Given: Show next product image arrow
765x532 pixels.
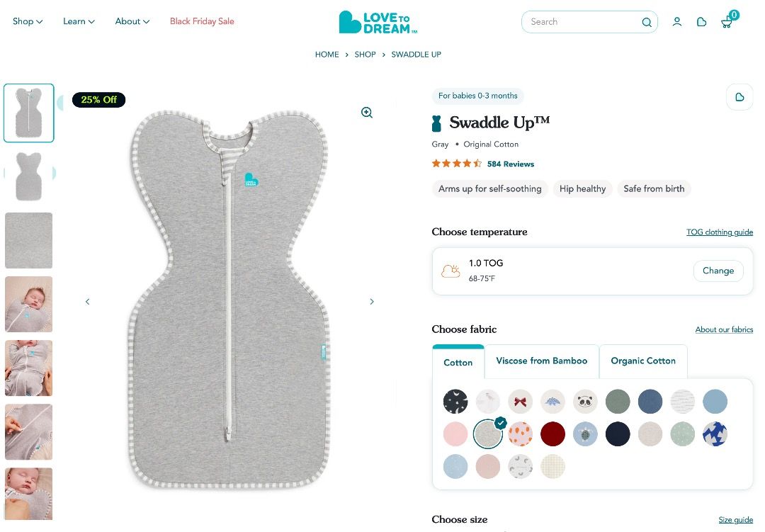Looking at the screenshot, I should click(x=372, y=302).
